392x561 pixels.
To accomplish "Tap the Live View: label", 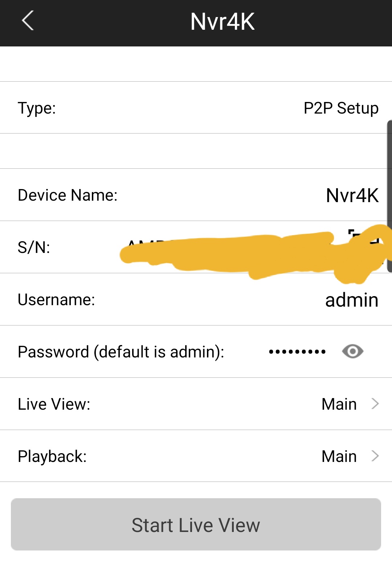I will [x=54, y=404].
